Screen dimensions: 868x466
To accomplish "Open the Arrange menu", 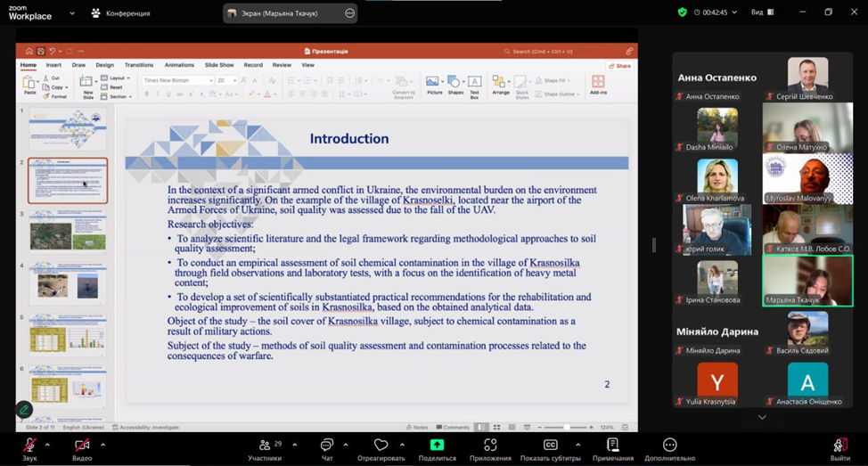I will click(x=501, y=86).
